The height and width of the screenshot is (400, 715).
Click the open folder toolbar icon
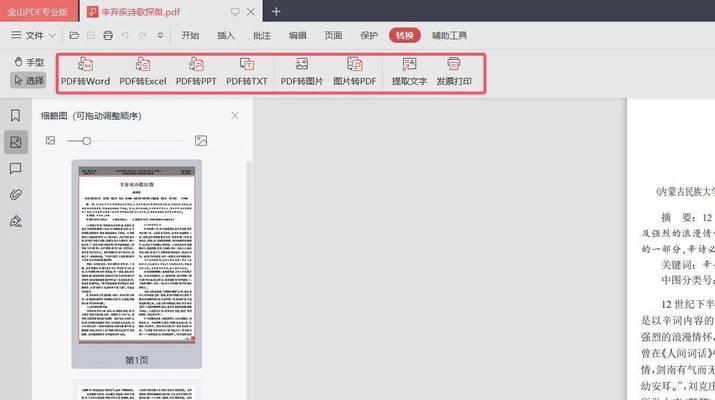point(74,35)
